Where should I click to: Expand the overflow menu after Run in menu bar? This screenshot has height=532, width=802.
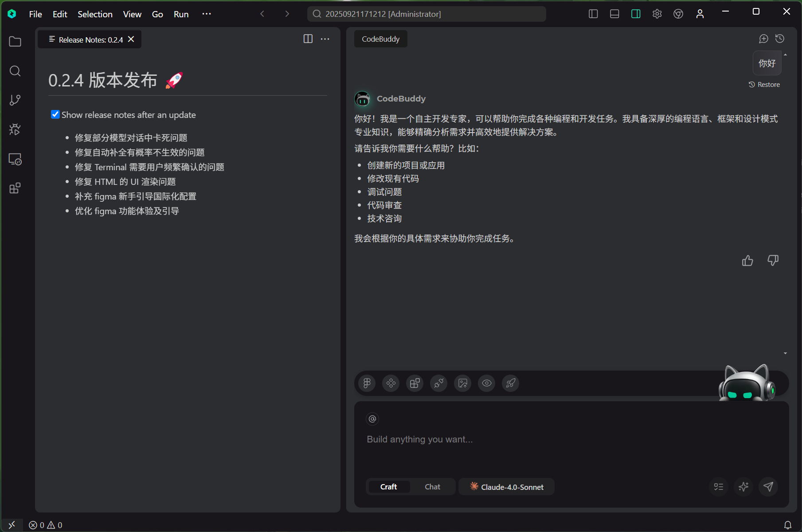[x=206, y=14]
